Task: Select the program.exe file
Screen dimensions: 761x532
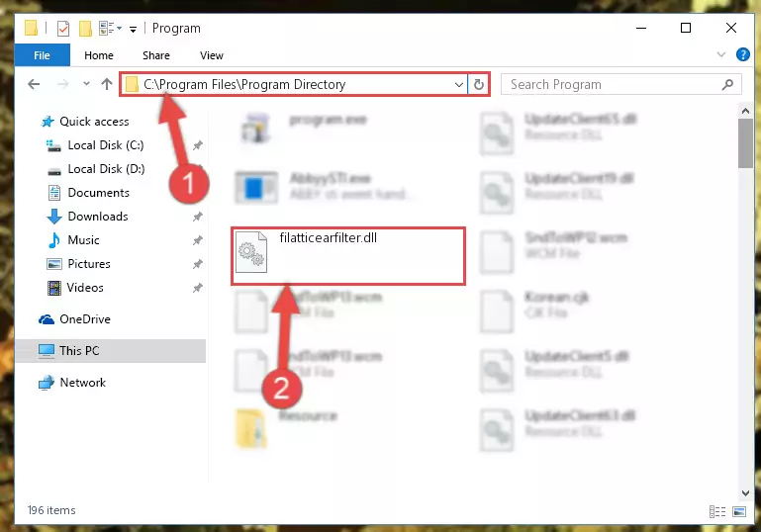Action: [329, 120]
